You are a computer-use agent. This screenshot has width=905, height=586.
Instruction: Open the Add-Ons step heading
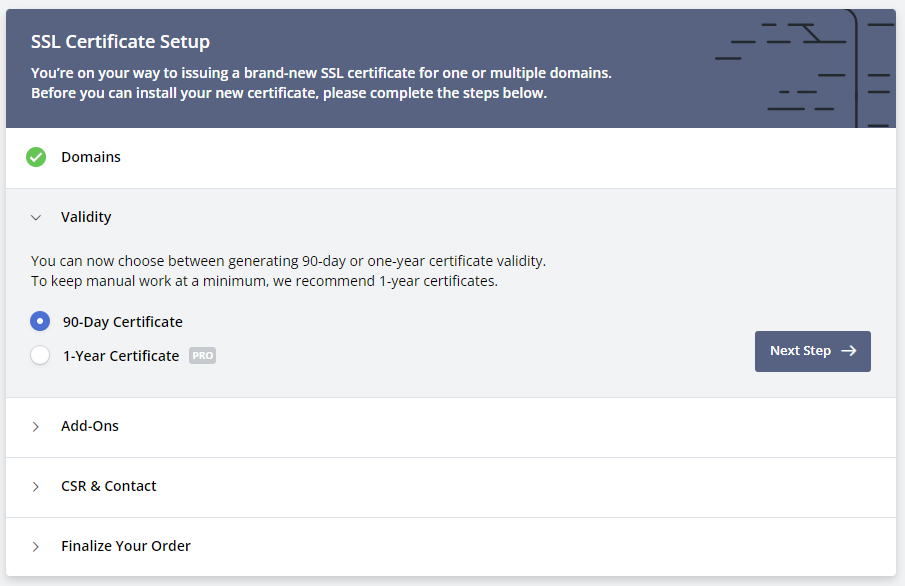[90, 426]
